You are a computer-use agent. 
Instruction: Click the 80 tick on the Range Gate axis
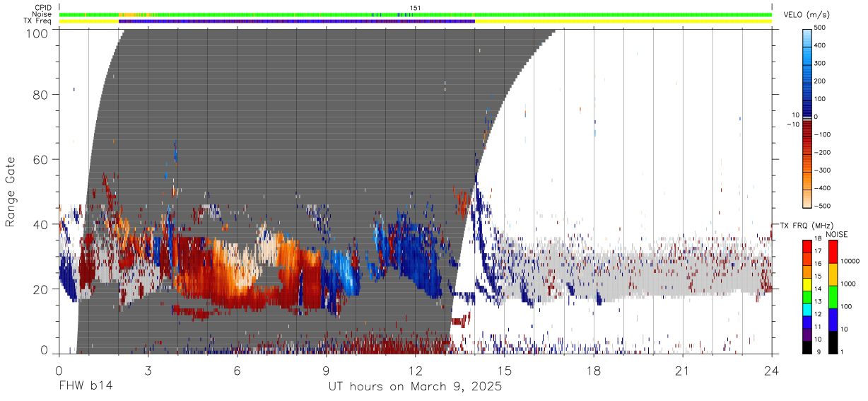coord(41,94)
